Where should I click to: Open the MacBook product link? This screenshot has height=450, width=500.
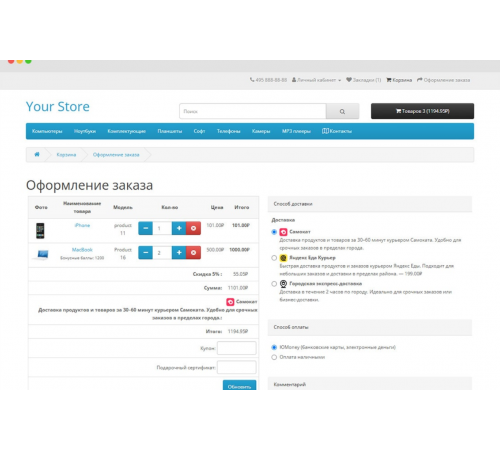[82, 250]
